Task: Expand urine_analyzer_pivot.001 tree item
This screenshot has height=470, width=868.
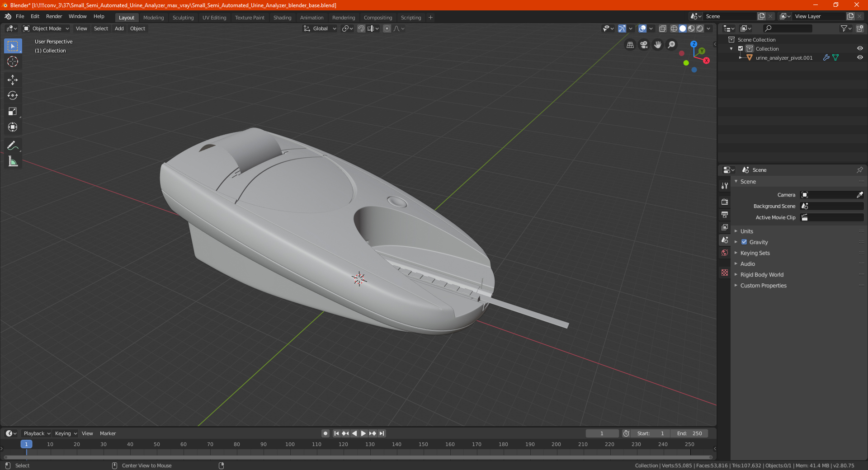Action: [740, 58]
